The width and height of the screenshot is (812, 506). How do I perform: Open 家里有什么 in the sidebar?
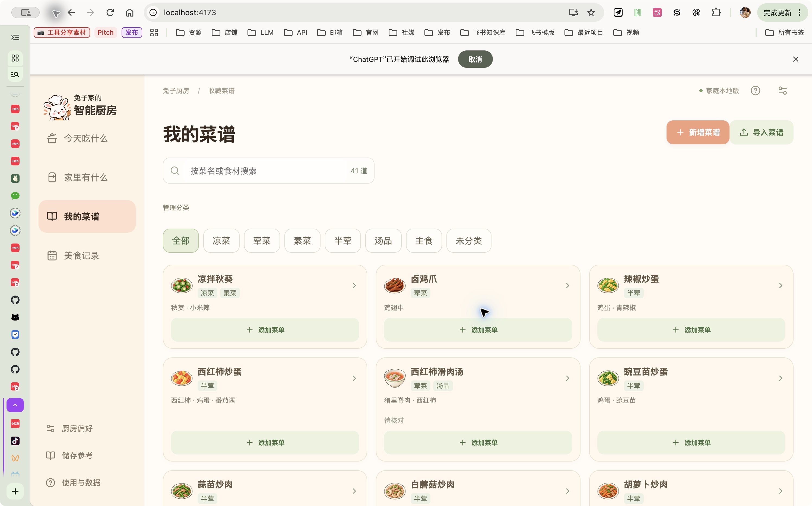click(87, 178)
